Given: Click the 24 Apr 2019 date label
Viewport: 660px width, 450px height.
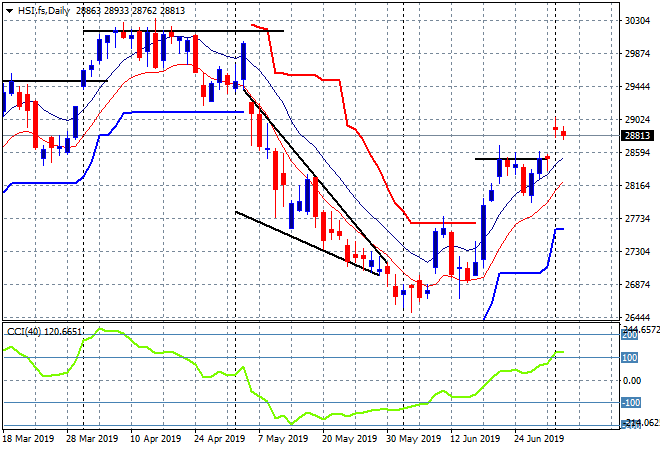Looking at the screenshot, I should [x=220, y=439].
